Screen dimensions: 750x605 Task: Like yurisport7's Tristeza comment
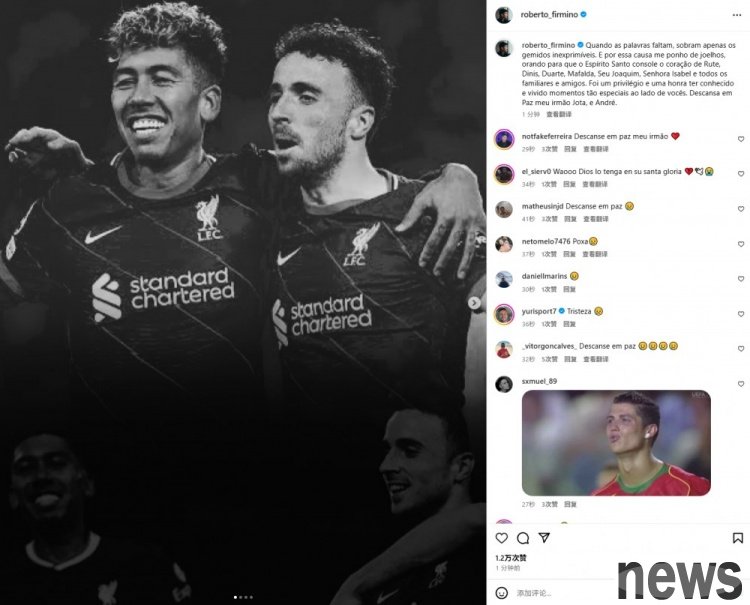(740, 314)
